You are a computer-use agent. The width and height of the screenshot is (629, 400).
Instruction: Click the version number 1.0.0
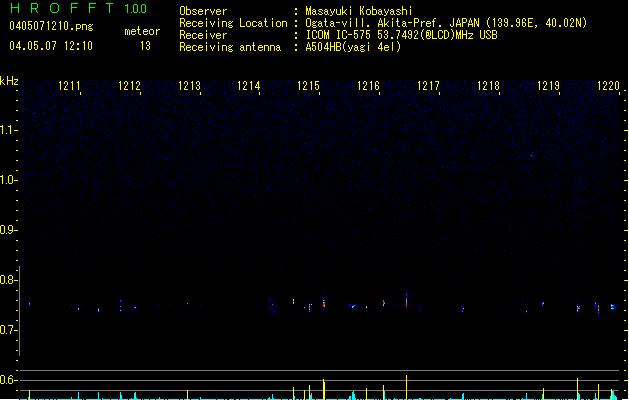pos(136,9)
